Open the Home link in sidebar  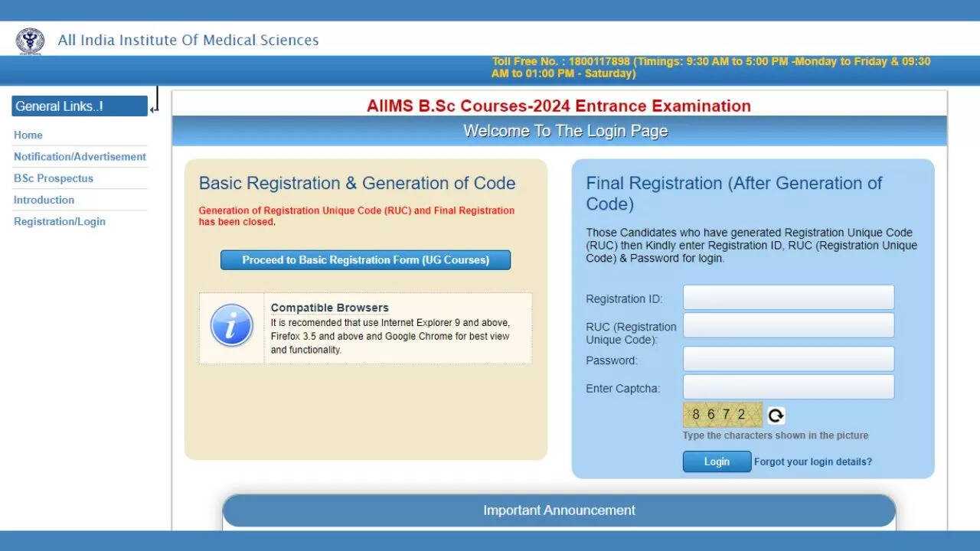(x=28, y=135)
